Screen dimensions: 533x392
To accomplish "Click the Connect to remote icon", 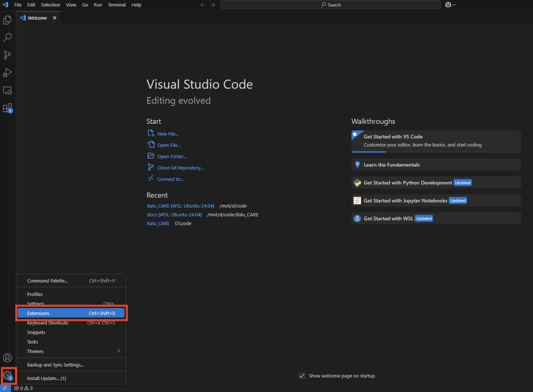I will 151,178.
